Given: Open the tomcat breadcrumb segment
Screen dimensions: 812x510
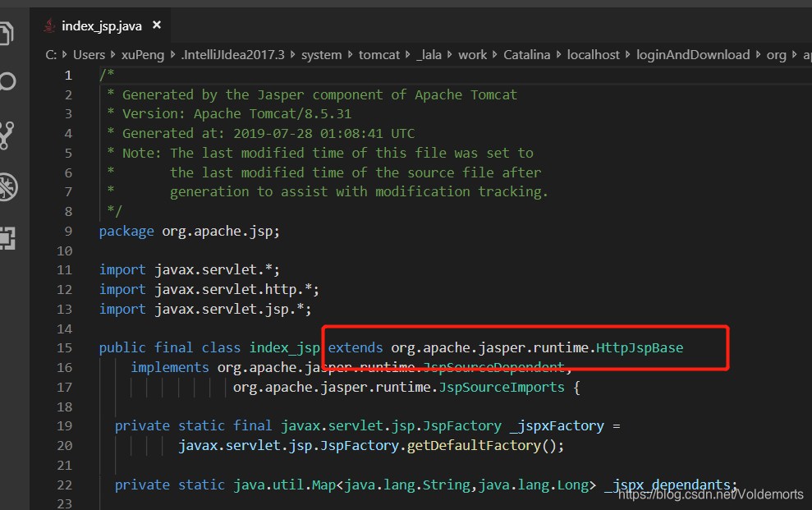Looking at the screenshot, I should pyautogui.click(x=379, y=55).
